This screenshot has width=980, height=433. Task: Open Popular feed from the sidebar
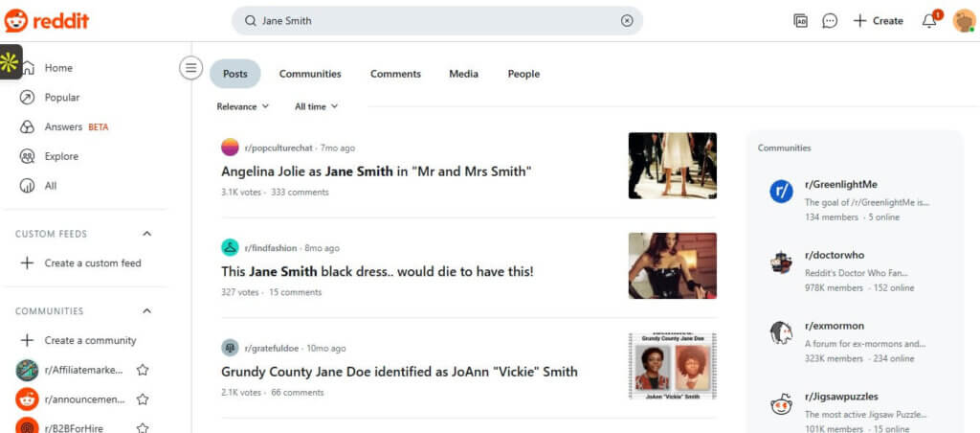coord(62,97)
